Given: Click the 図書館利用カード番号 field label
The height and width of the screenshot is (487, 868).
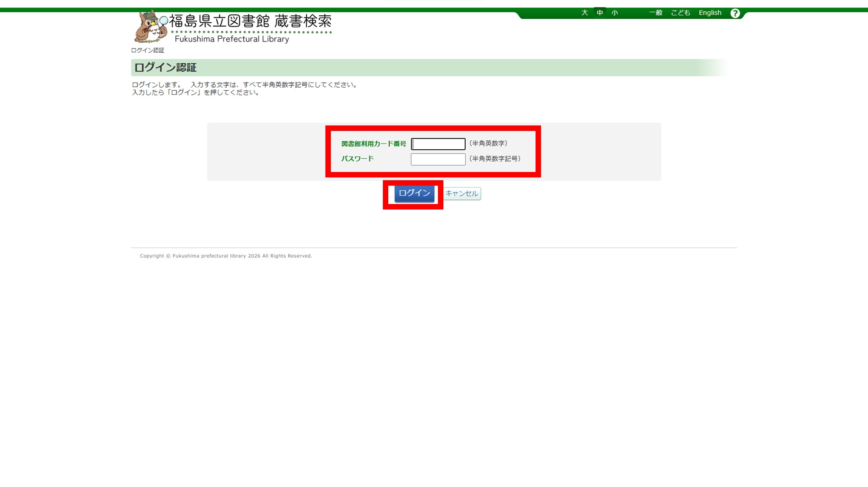Looking at the screenshot, I should tap(373, 143).
